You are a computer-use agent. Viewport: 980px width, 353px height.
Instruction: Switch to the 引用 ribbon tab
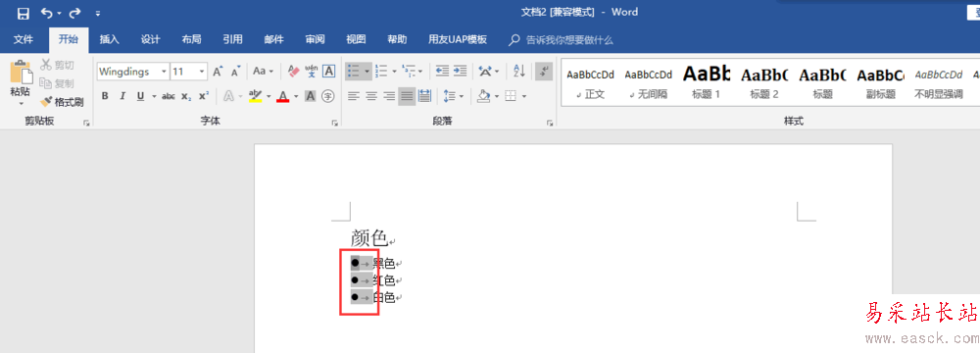tap(232, 39)
